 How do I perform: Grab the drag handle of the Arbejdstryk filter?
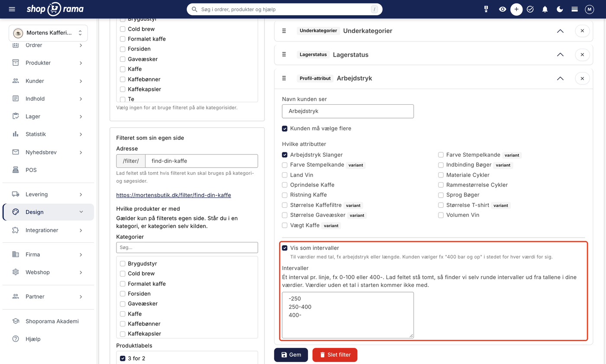284,78
